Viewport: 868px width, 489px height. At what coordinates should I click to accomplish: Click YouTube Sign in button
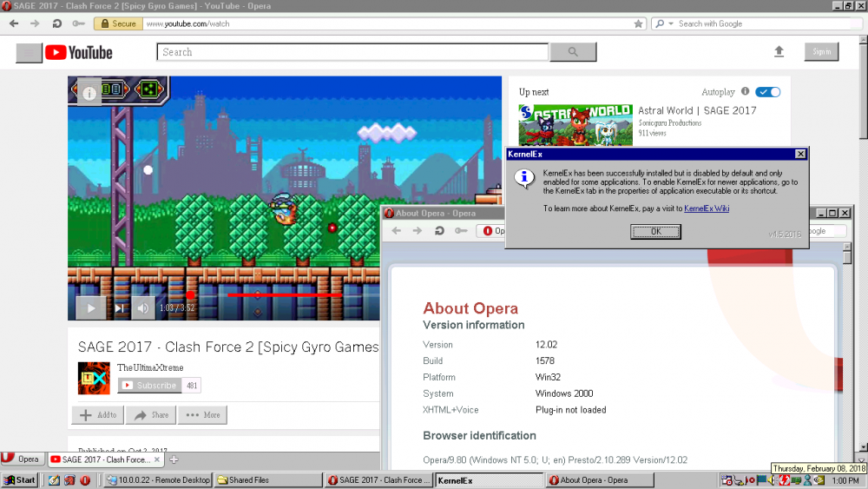(821, 51)
